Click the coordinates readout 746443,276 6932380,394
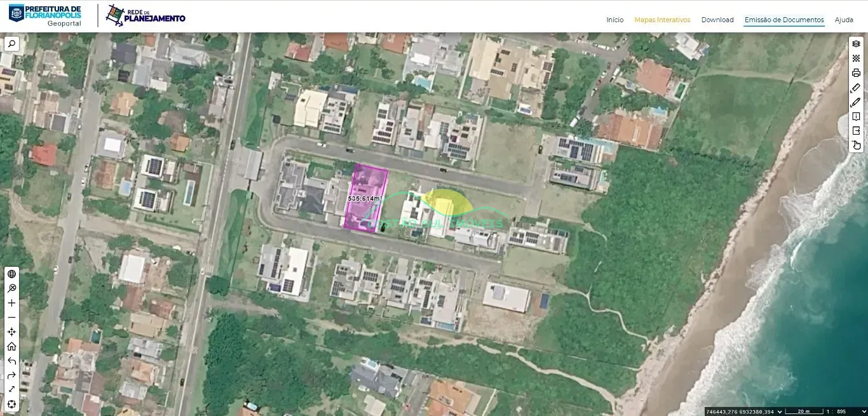868x416 pixels. coord(740,412)
